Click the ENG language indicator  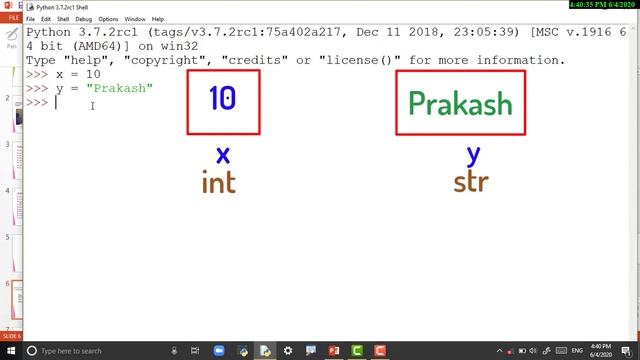click(577, 351)
